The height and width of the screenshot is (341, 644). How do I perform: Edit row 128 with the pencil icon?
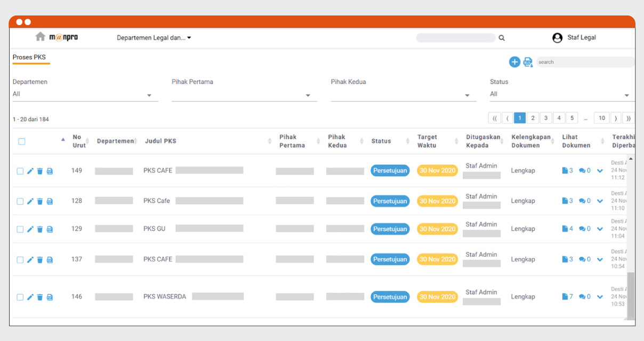30,201
